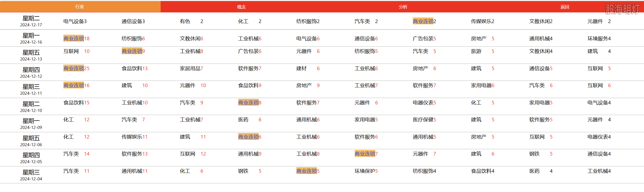Screen dimensions: 644x192
Task: Click 建筑 10 in 2024-12-11 row
Action: click(x=134, y=85)
